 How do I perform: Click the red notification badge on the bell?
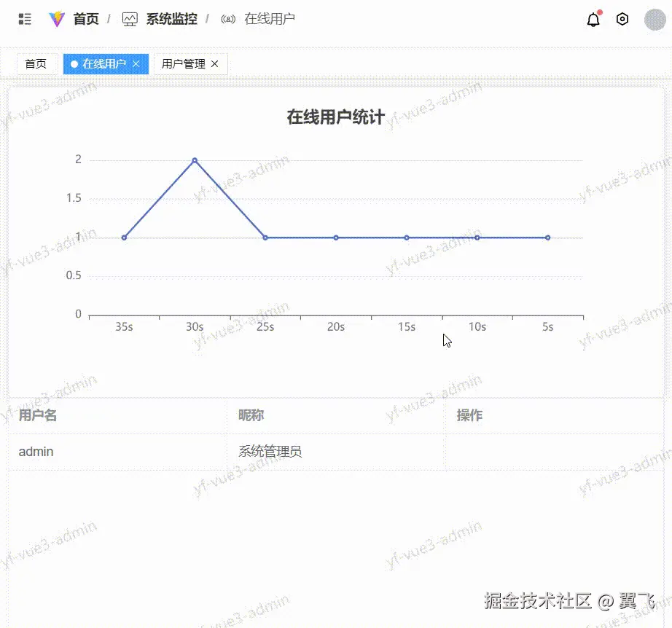600,12
